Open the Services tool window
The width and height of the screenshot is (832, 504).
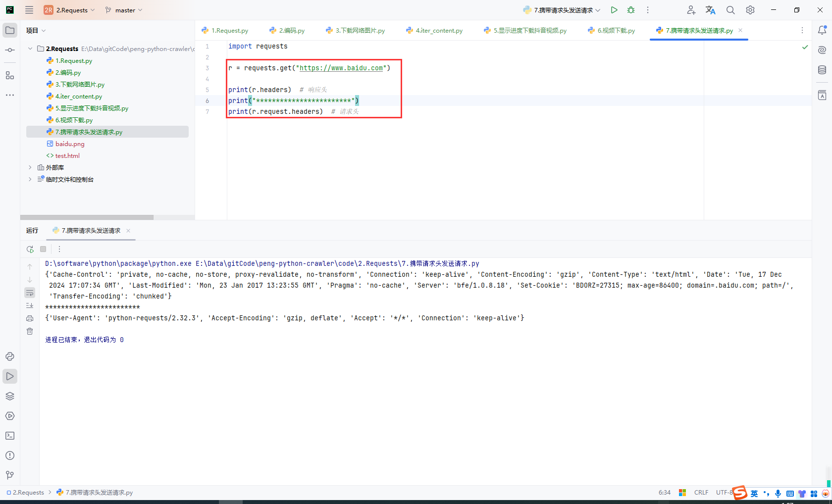(10, 416)
